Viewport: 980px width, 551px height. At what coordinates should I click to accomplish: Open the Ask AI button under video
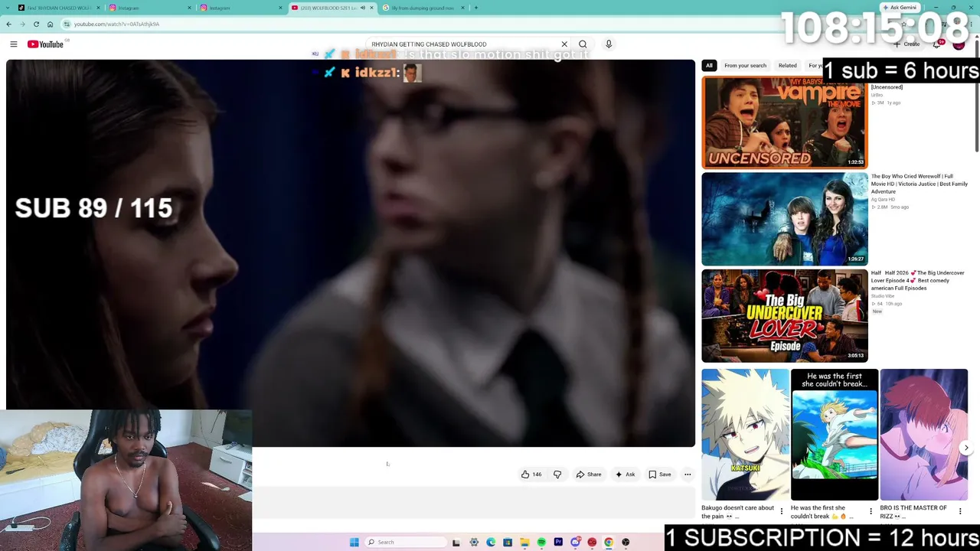625,474
